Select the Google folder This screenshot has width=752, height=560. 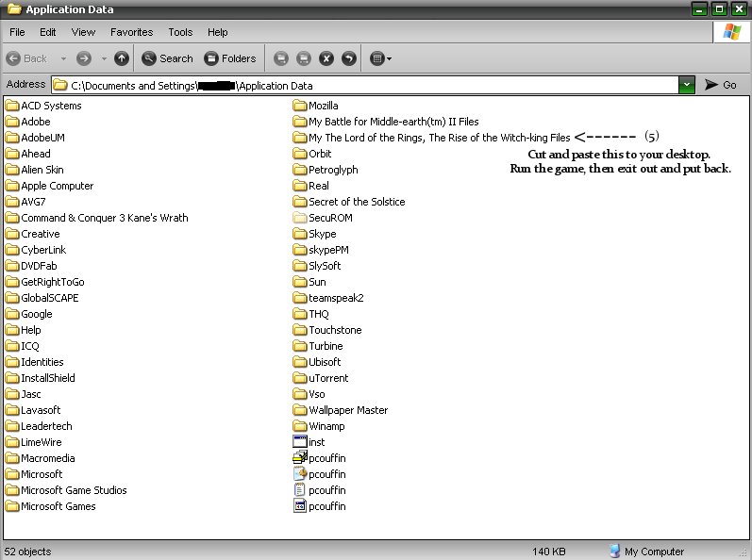coord(28,314)
